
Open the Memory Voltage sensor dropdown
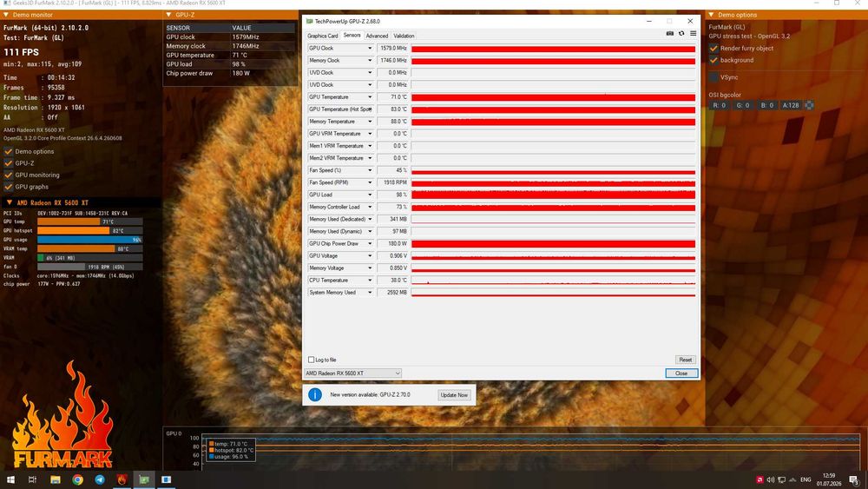370,268
